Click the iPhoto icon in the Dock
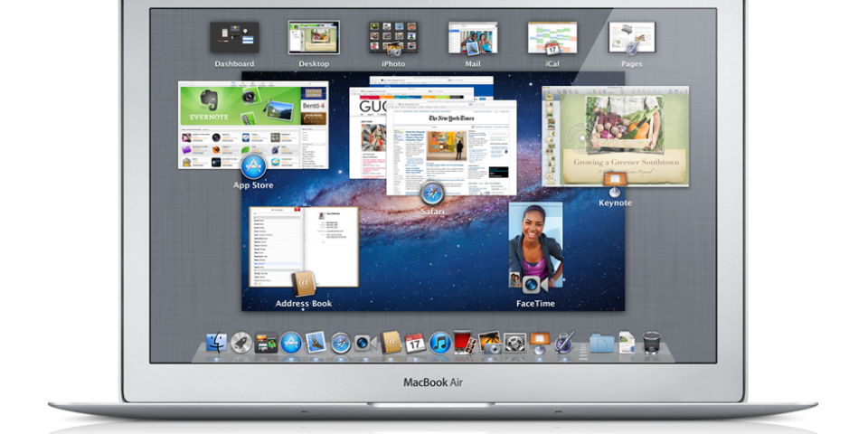 [490, 343]
